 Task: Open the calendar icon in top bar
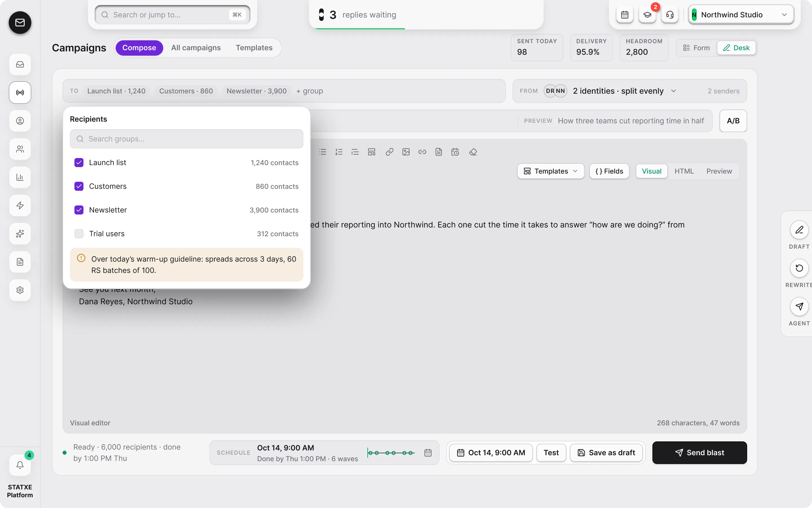(x=625, y=15)
